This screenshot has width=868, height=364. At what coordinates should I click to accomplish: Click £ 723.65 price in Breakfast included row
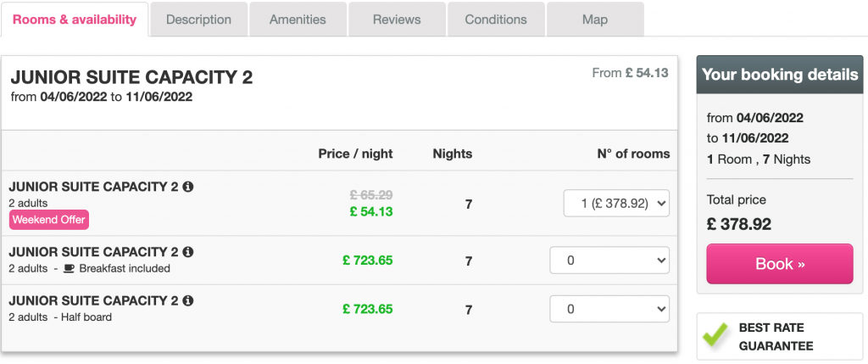coord(368,260)
